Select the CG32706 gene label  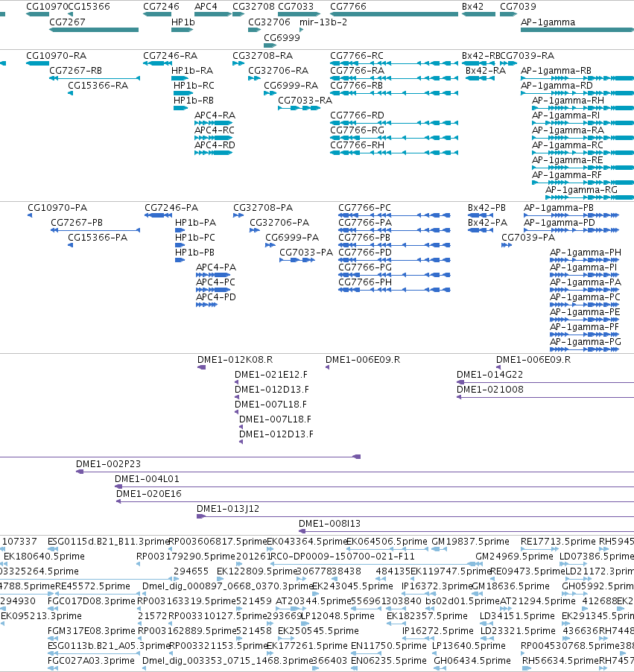(x=269, y=22)
